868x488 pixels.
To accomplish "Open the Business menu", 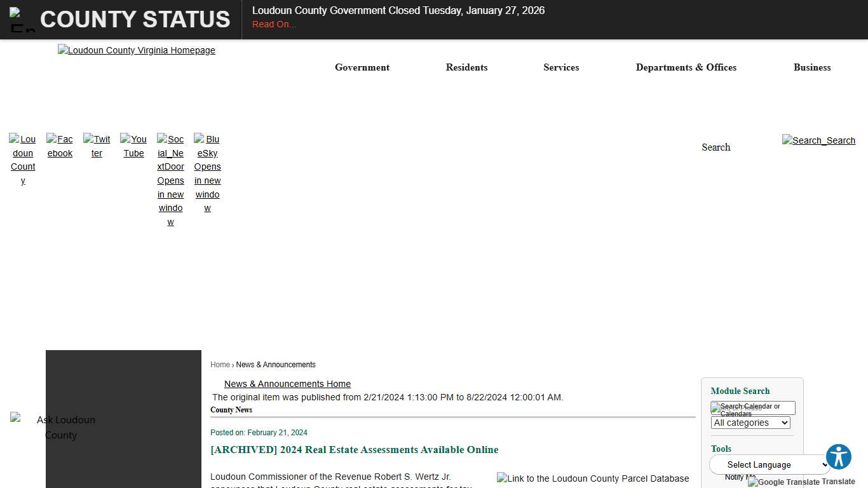I will (x=811, y=67).
